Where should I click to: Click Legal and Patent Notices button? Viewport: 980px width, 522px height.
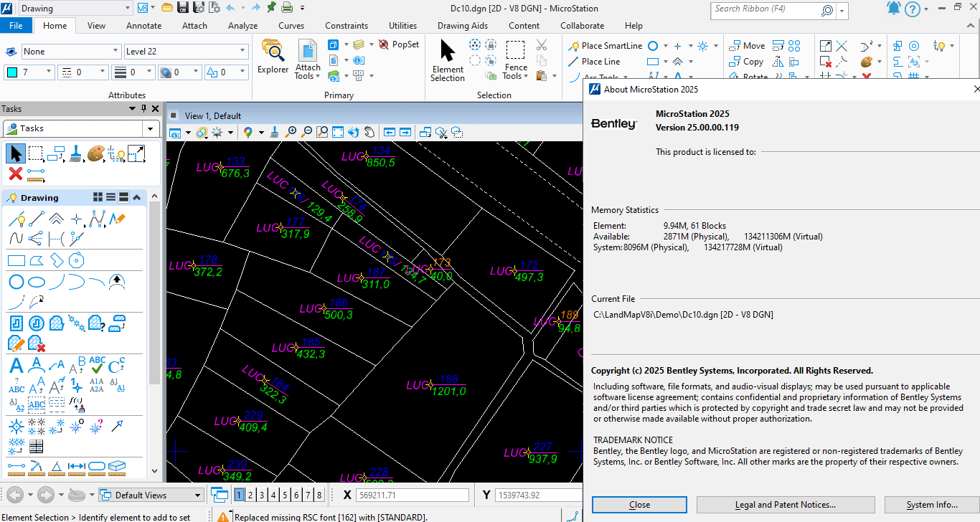pos(786,505)
